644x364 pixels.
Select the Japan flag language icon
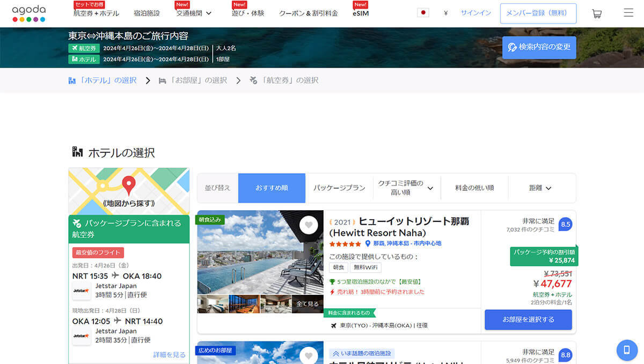tap(423, 13)
